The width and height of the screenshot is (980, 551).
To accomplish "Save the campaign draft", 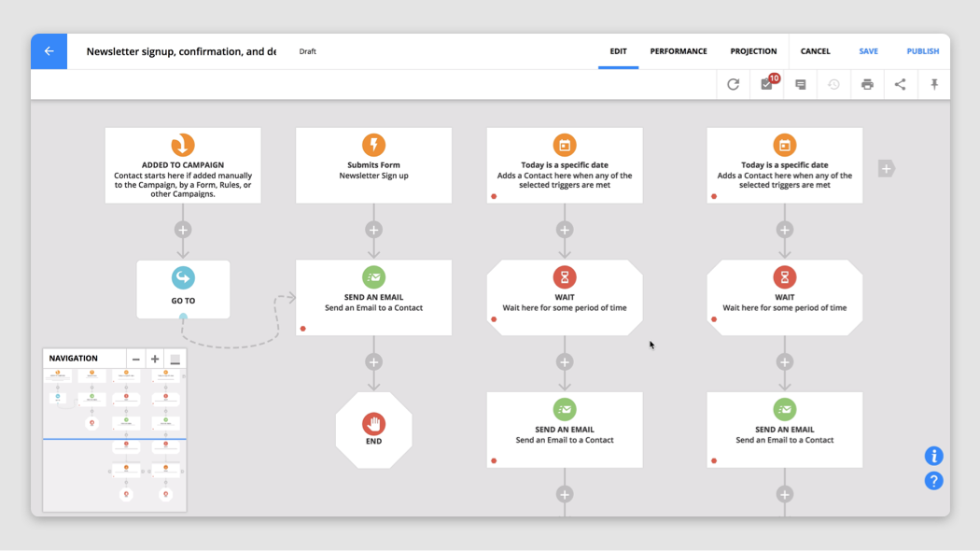I will (x=868, y=51).
